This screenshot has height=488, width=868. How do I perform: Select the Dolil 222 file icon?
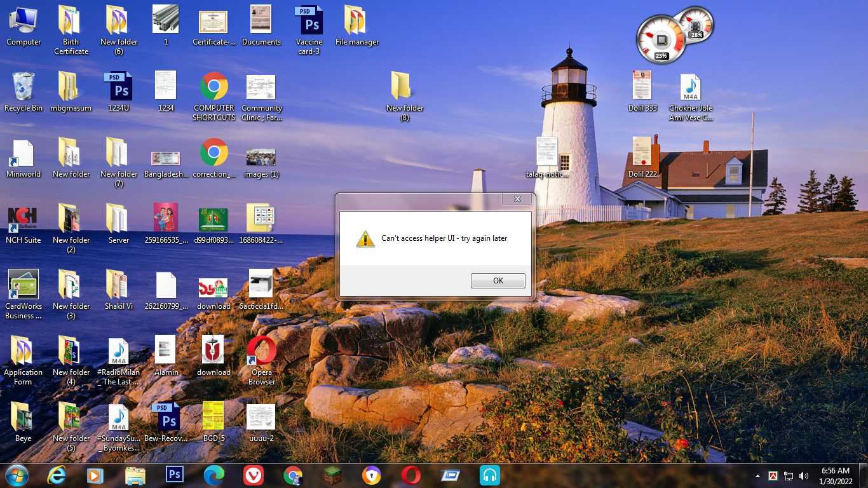(x=642, y=158)
